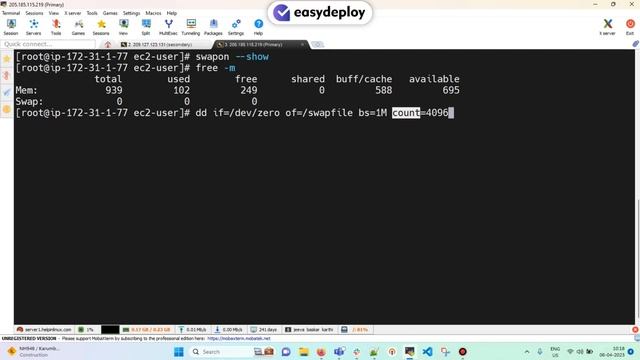Image resolution: width=640 pixels, height=360 pixels.
Task: Click the terminal vertical scrollbar
Action: (637, 259)
